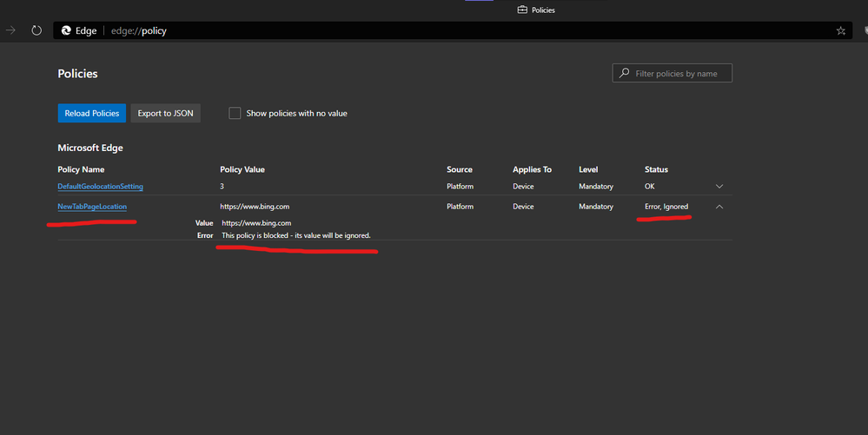The height and width of the screenshot is (435, 868).
Task: Click the Microsoft Edge section heading
Action: tap(90, 148)
